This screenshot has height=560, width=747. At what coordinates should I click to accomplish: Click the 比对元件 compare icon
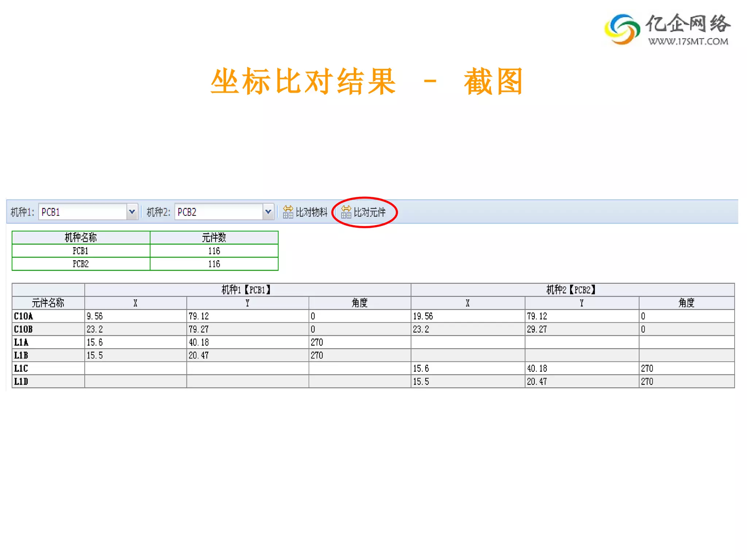pyautogui.click(x=346, y=212)
